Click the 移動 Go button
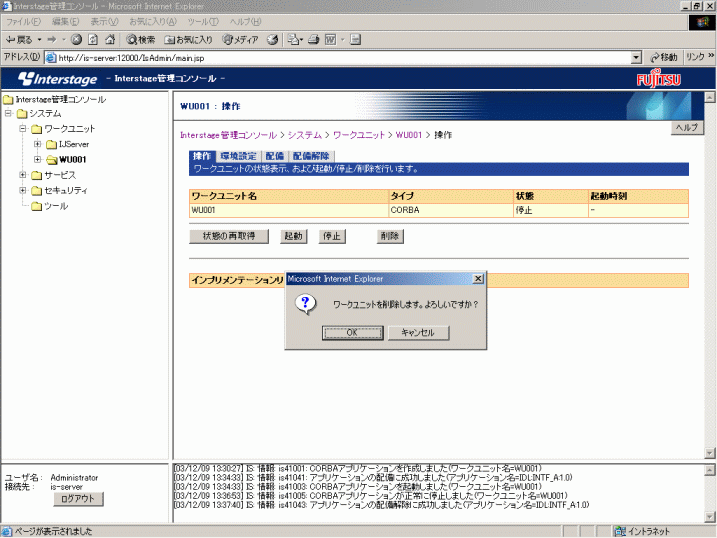The width and height of the screenshot is (717, 538). coord(663,58)
